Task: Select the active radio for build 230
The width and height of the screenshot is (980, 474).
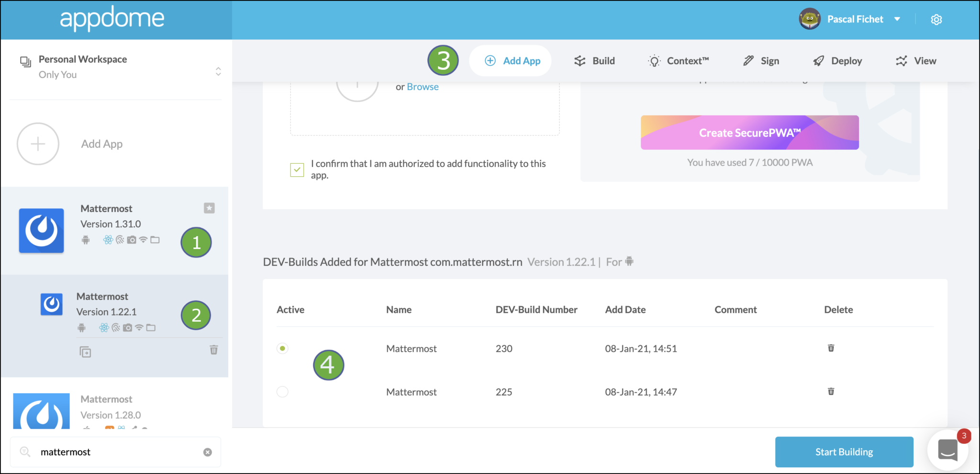Action: 282,348
